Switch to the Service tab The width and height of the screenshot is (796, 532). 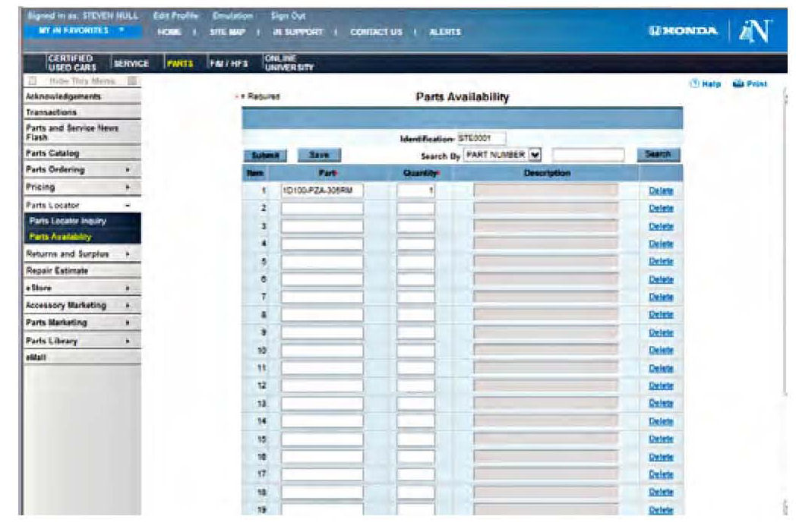pos(130,64)
